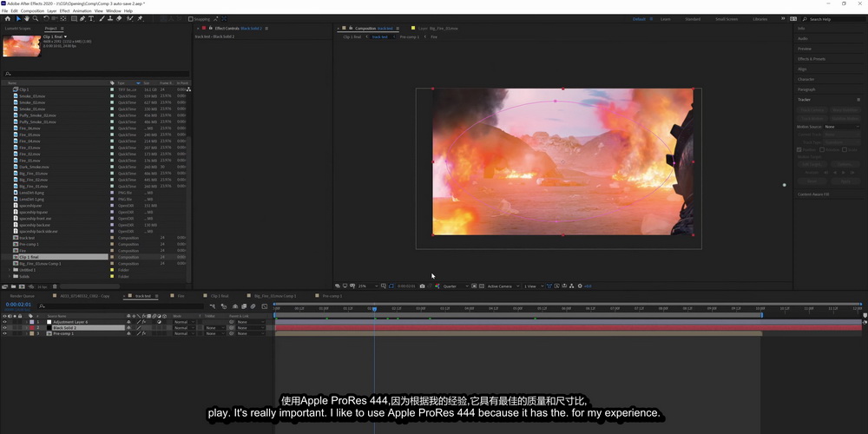Open Animation menu
868x434 pixels.
(x=82, y=10)
